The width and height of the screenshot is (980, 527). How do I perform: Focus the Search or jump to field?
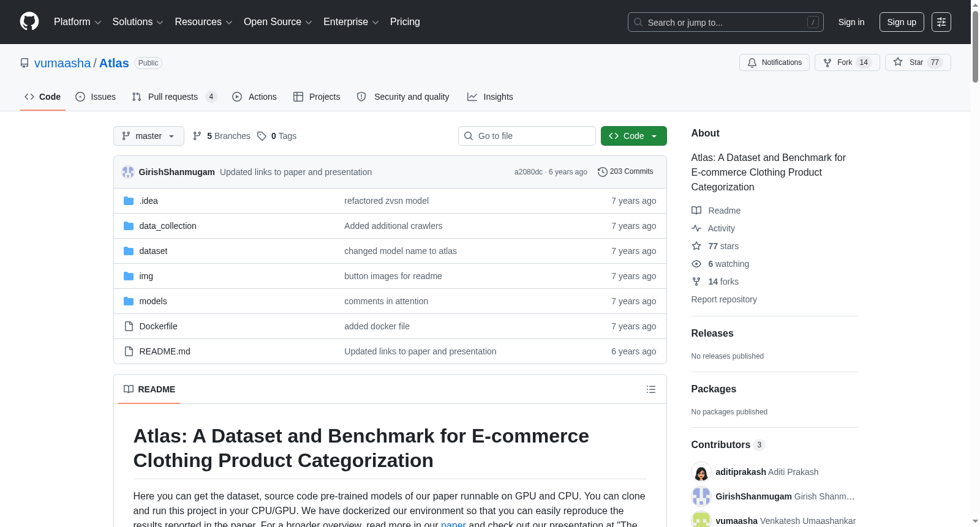[726, 22]
